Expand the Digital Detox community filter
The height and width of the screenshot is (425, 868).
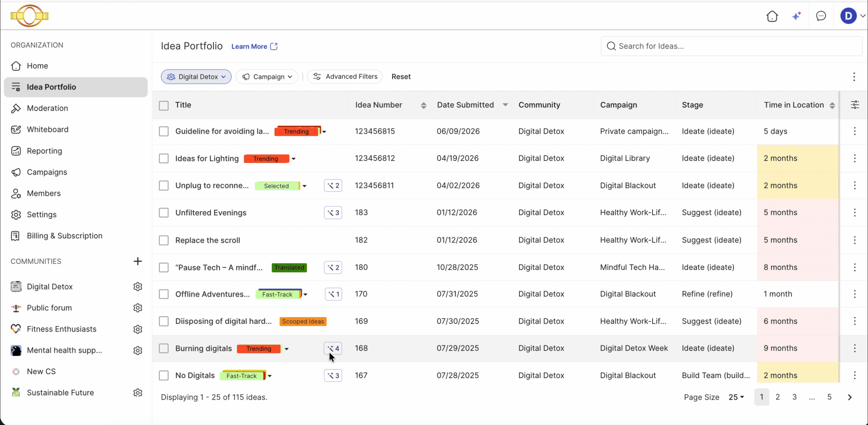(x=196, y=77)
